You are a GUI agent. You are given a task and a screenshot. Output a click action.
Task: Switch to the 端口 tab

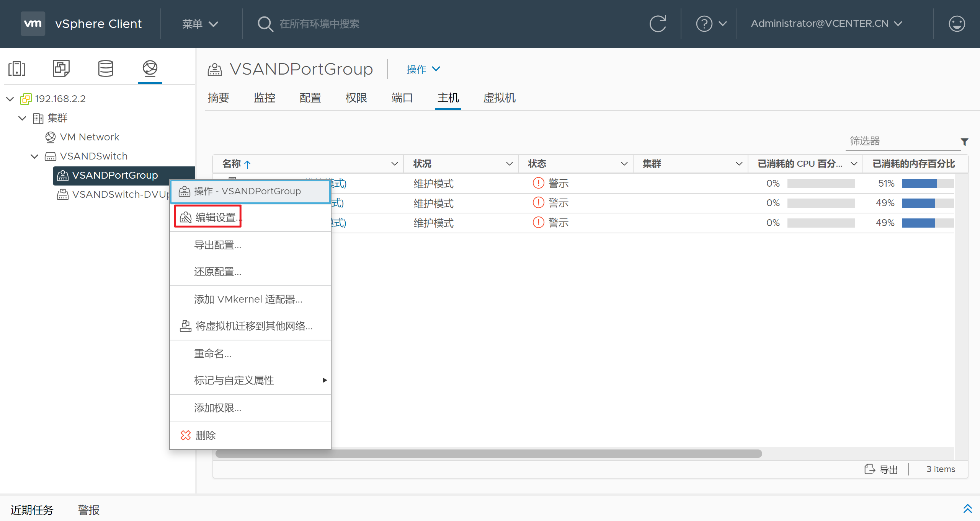pyautogui.click(x=402, y=98)
